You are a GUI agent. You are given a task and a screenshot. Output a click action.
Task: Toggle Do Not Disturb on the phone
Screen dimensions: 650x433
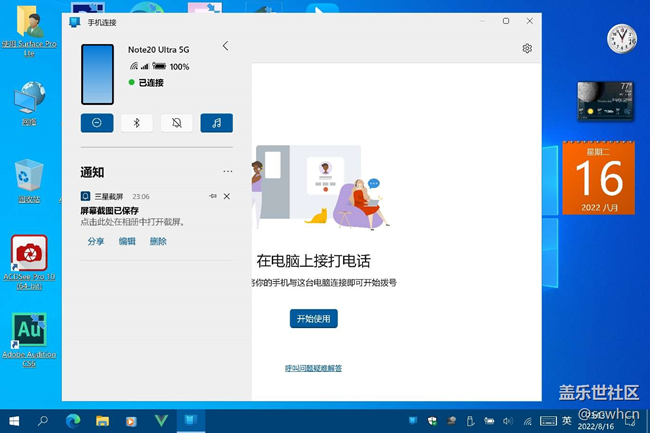(x=97, y=123)
